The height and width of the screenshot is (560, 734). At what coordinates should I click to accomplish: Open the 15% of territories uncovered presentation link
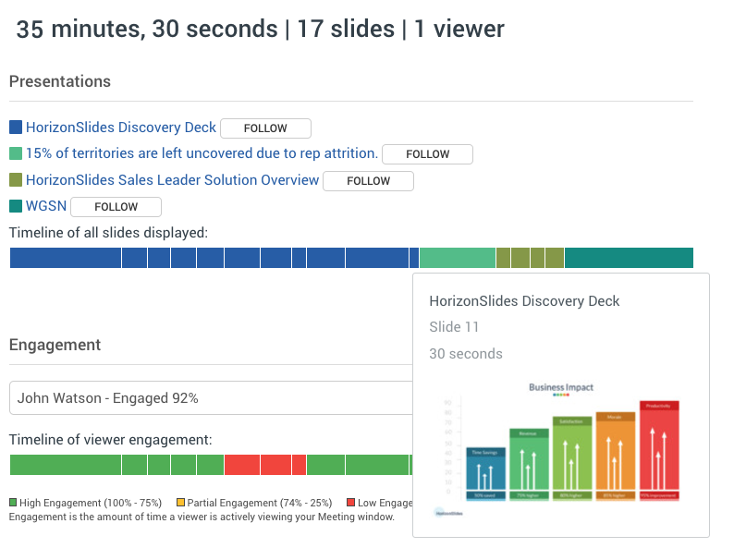click(202, 153)
